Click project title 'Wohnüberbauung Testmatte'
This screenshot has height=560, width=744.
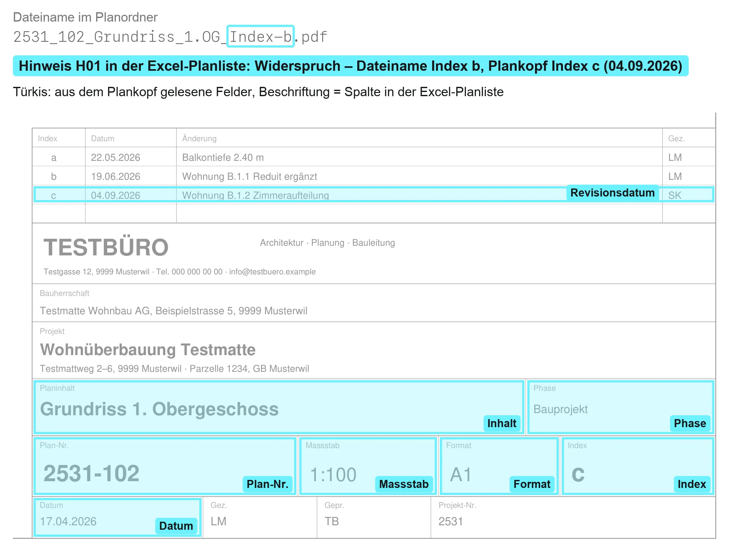148,350
